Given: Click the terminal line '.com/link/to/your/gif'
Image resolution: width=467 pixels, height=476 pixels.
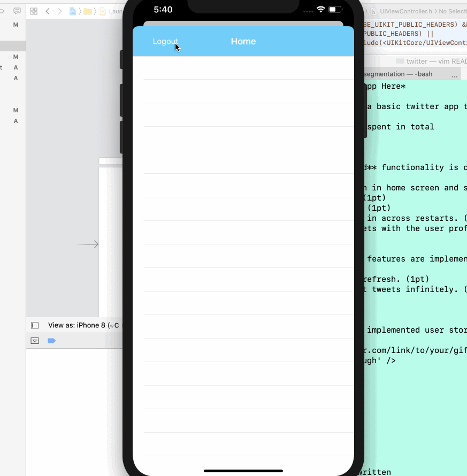Looking at the screenshot, I should (x=416, y=350).
